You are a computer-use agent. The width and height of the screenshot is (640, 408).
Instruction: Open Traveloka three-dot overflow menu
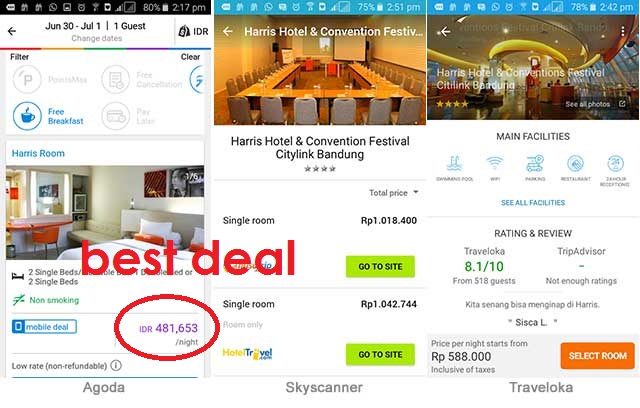point(622,31)
